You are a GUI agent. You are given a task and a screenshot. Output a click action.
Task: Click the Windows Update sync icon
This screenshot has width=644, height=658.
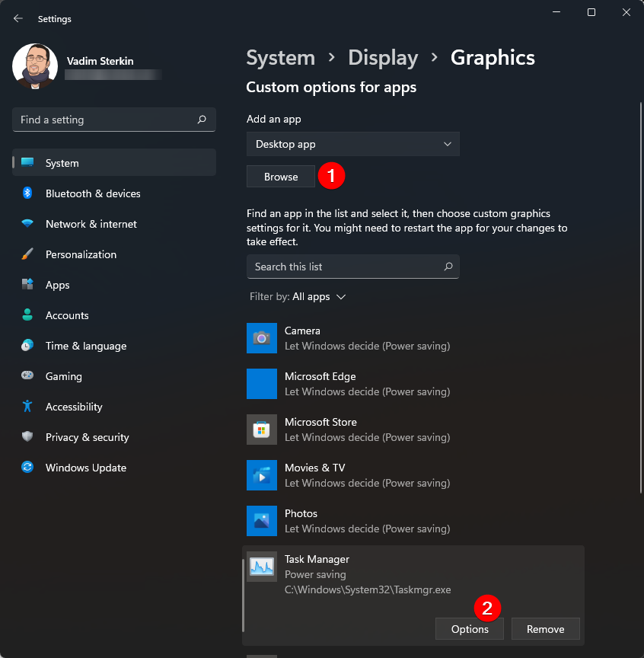[x=27, y=467]
